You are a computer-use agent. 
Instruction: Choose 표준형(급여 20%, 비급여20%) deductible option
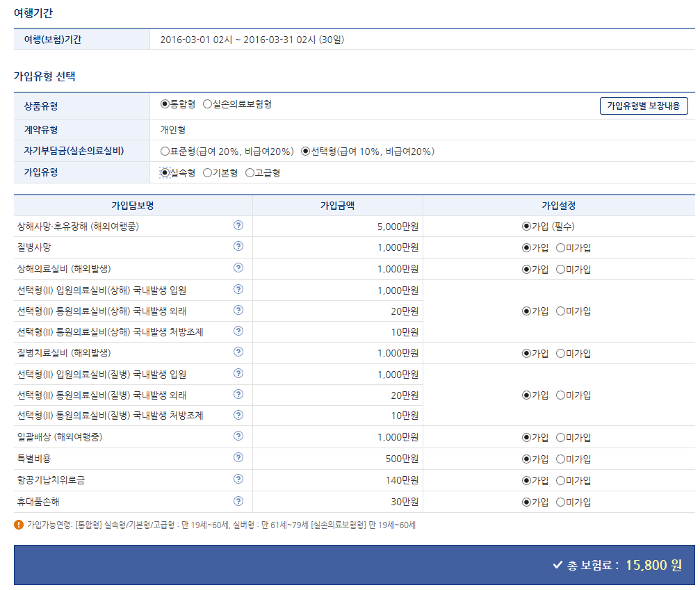[165, 151]
